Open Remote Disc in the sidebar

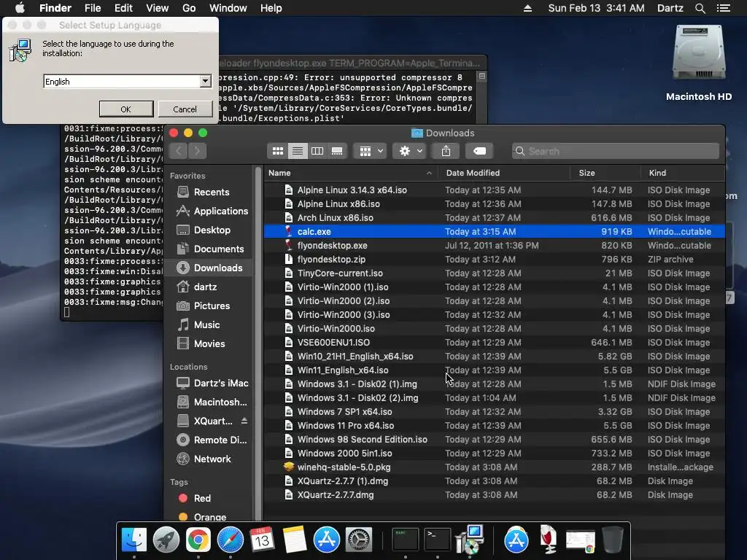tap(211, 440)
